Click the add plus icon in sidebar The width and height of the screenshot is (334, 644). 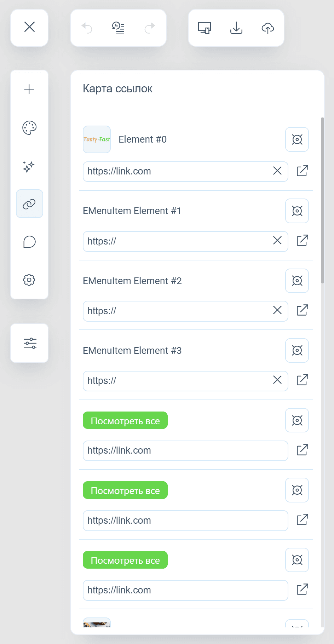29,89
